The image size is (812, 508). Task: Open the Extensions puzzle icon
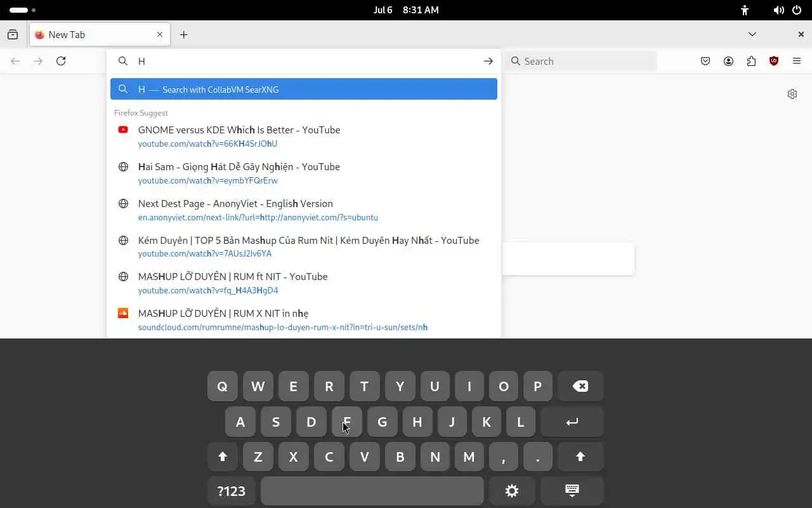[751, 61]
